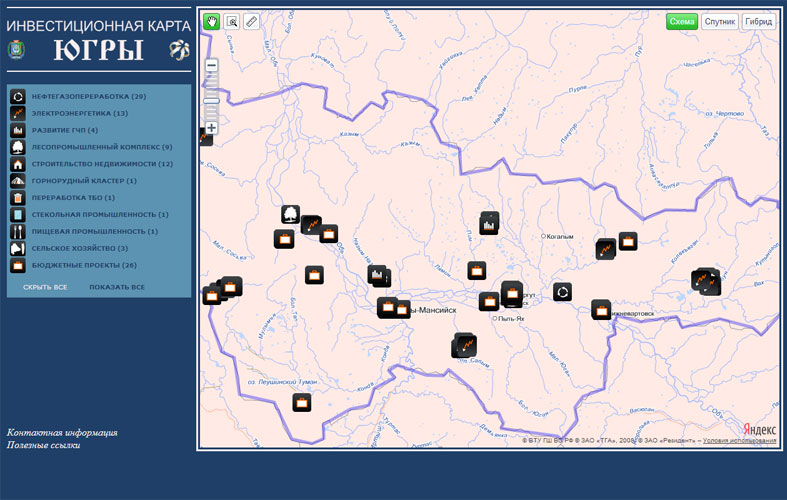Click the ornamental emblem right of ЮГРЫ
This screenshot has width=787, height=500.
pyautogui.click(x=179, y=50)
